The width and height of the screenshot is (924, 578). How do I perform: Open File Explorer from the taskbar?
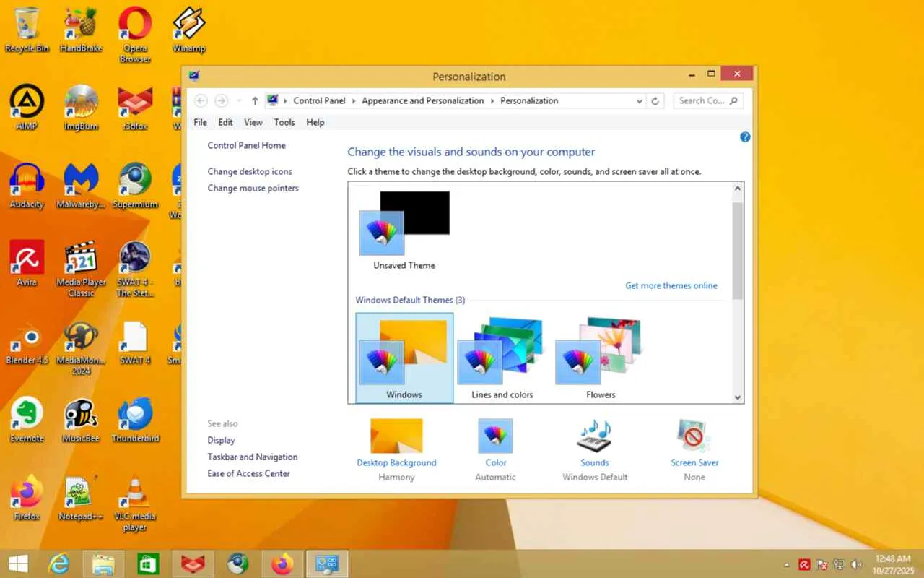tap(104, 564)
